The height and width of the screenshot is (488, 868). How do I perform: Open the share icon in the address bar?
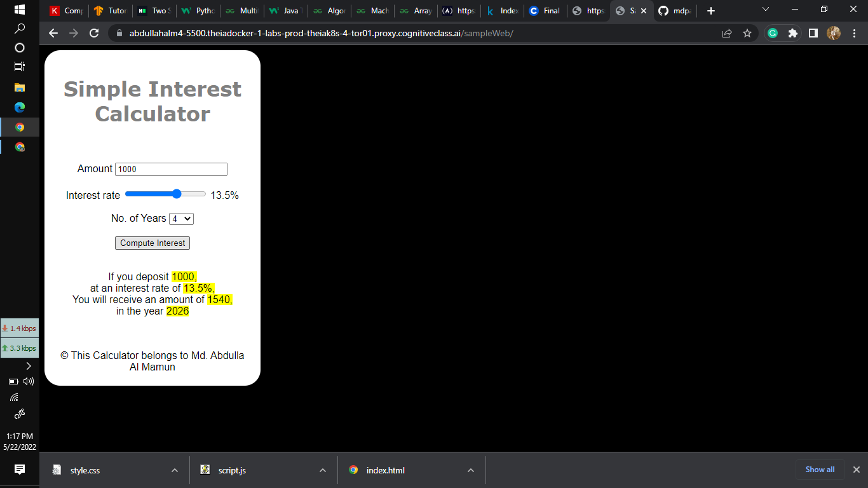point(726,33)
